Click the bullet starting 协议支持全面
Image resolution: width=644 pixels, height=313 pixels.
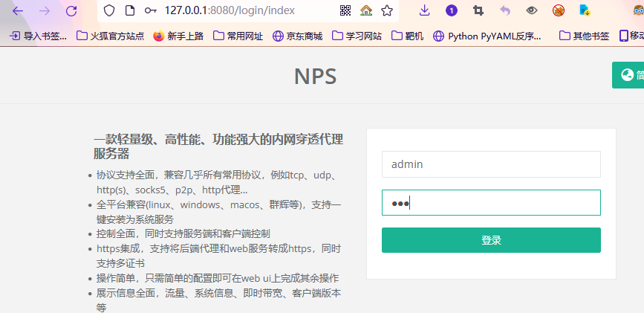pos(218,183)
